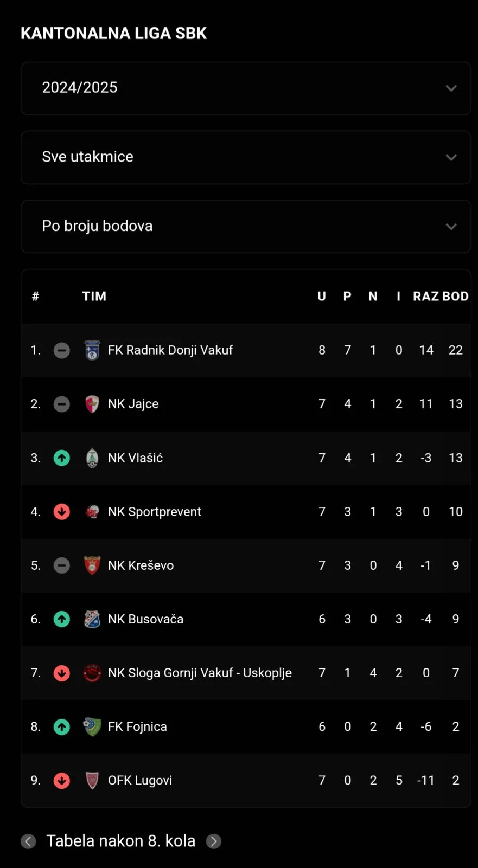Click FK Fojnica club crest icon
This screenshot has height=868, width=478.
(x=92, y=726)
